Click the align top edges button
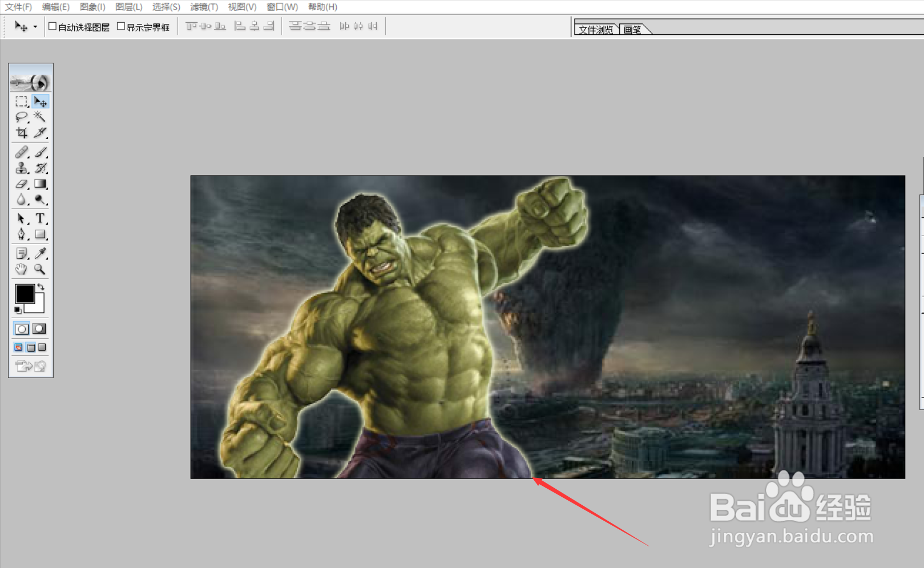 (x=192, y=26)
